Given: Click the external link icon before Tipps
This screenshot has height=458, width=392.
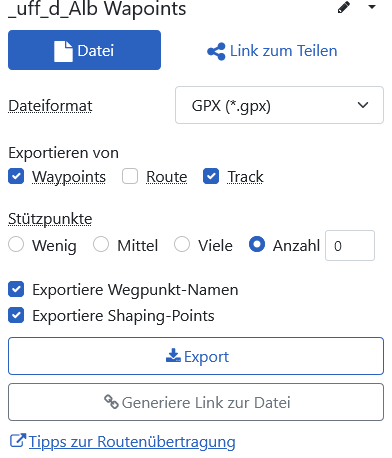Looking at the screenshot, I should tap(18, 441).
